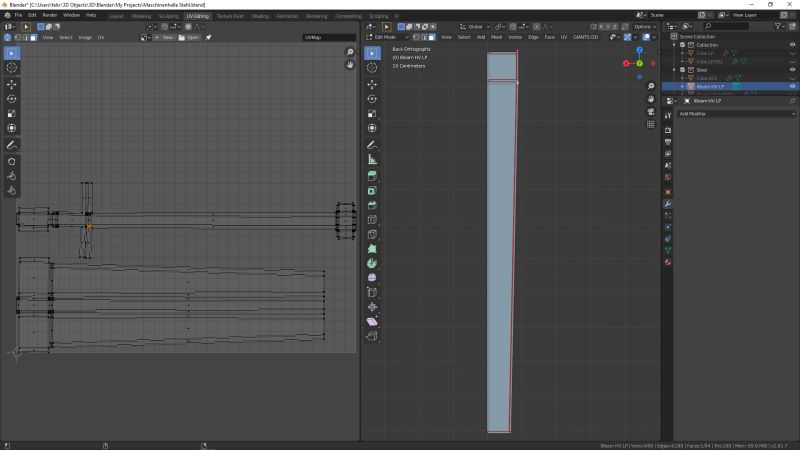Toggle visibility of Collection in outliner
This screenshot has width=800, height=450.
click(792, 45)
